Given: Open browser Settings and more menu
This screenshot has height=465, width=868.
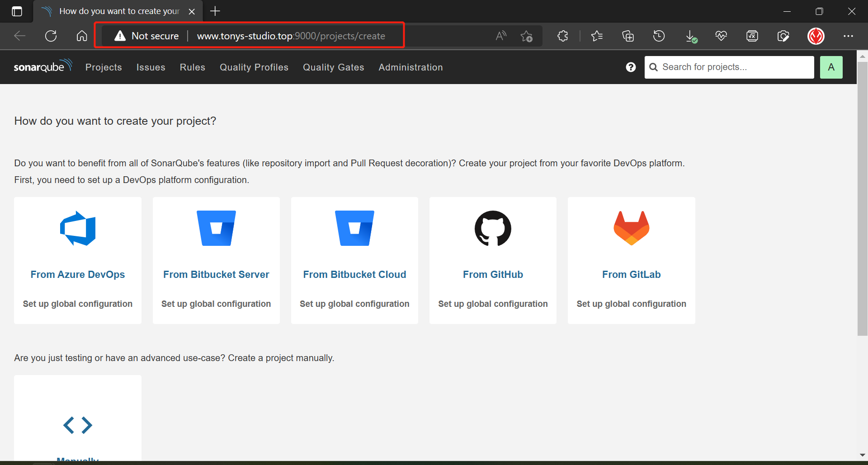Looking at the screenshot, I should (848, 36).
